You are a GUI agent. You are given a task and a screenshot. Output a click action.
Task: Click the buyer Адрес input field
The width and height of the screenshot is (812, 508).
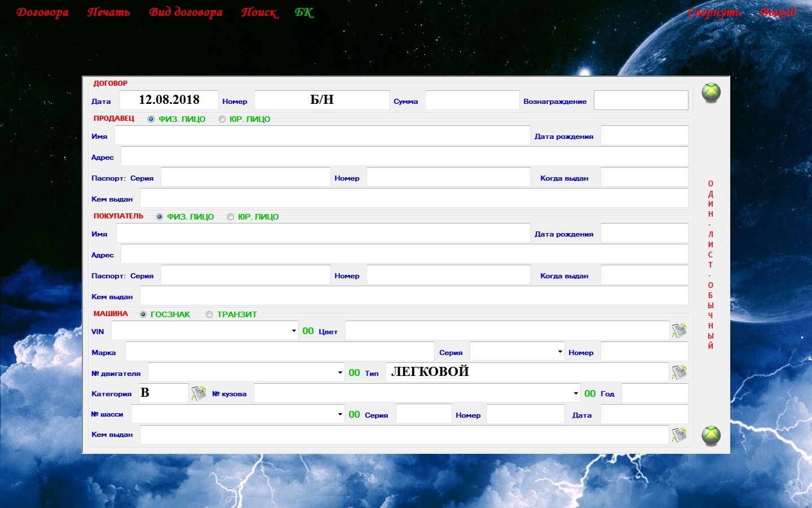[x=405, y=254]
